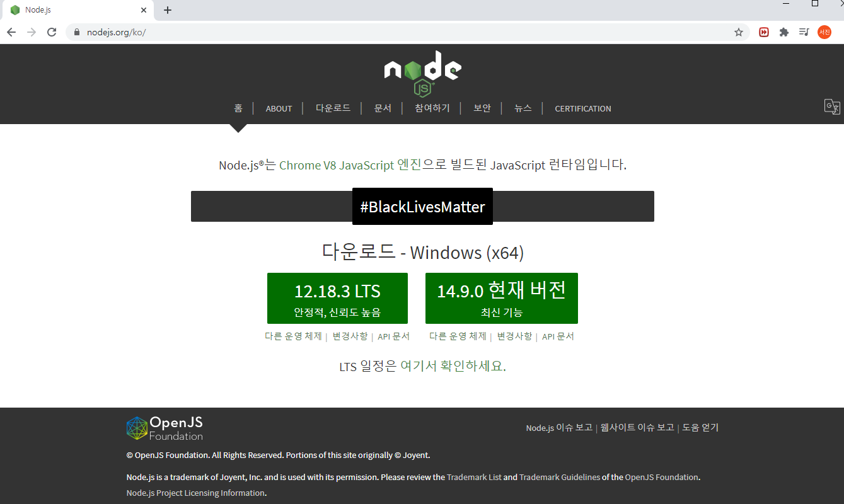Reload the page with refresh icon
Image resolution: width=844 pixels, height=504 pixels.
52,32
